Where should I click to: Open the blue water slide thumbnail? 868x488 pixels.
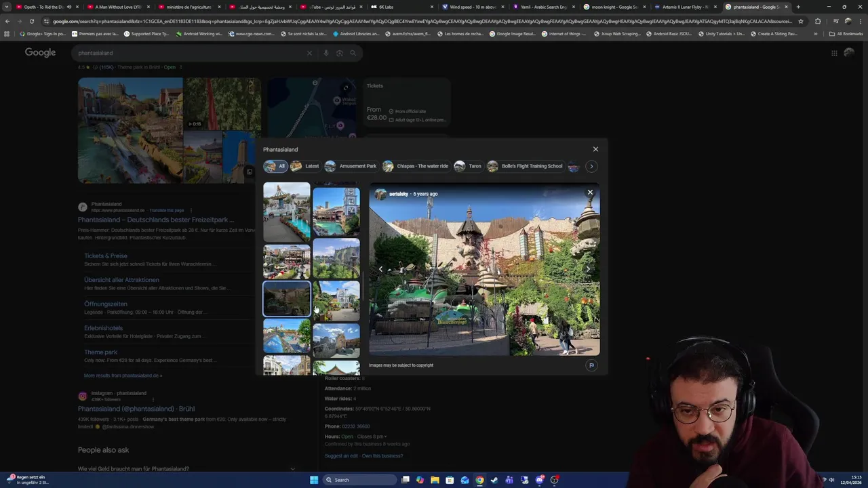click(x=287, y=335)
